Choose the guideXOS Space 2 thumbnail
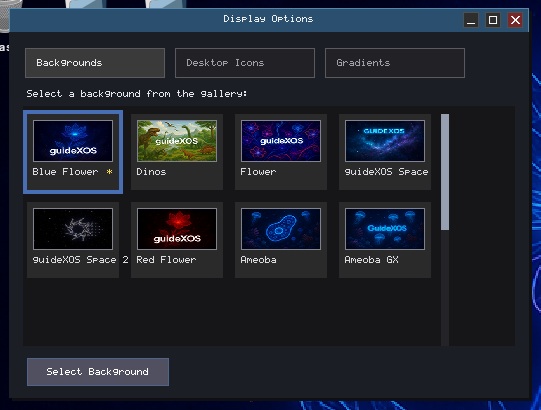 [x=73, y=229]
